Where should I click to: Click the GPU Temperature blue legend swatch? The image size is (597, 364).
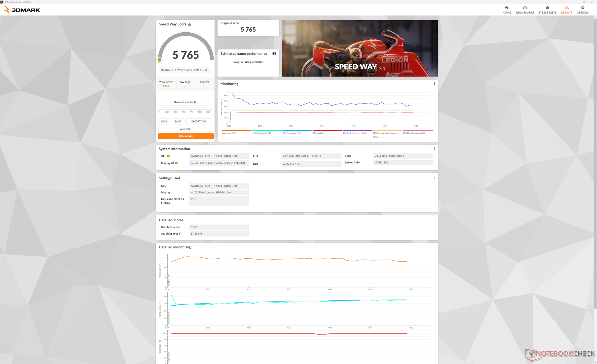coord(297,131)
